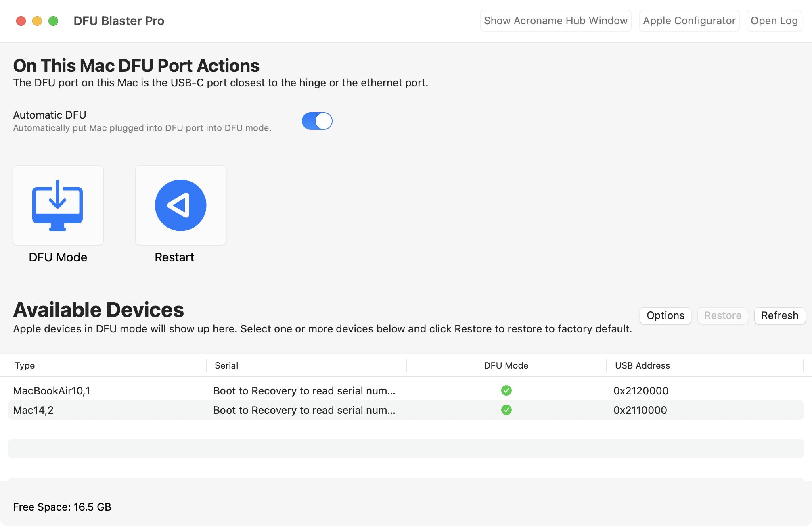The image size is (812, 526).
Task: Click the Restore button
Action: 723,315
